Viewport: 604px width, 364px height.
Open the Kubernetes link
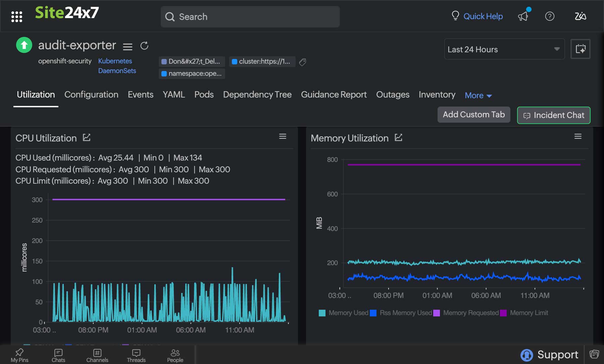point(115,61)
